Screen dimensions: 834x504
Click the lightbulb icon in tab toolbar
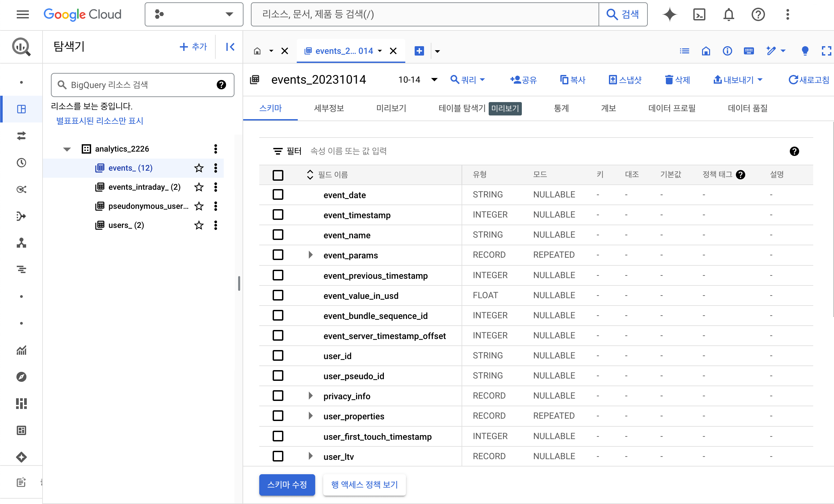tap(805, 51)
